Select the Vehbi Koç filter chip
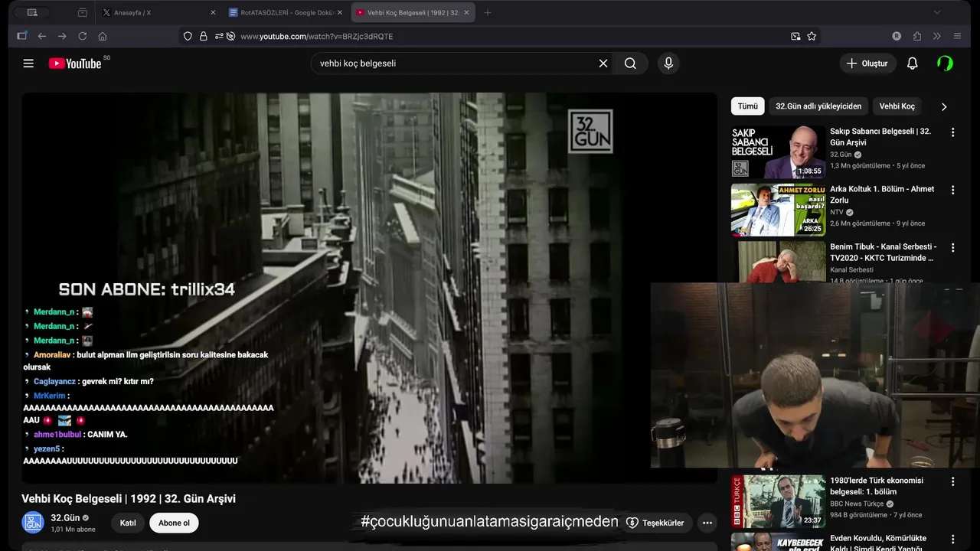The width and height of the screenshot is (980, 551). (897, 106)
